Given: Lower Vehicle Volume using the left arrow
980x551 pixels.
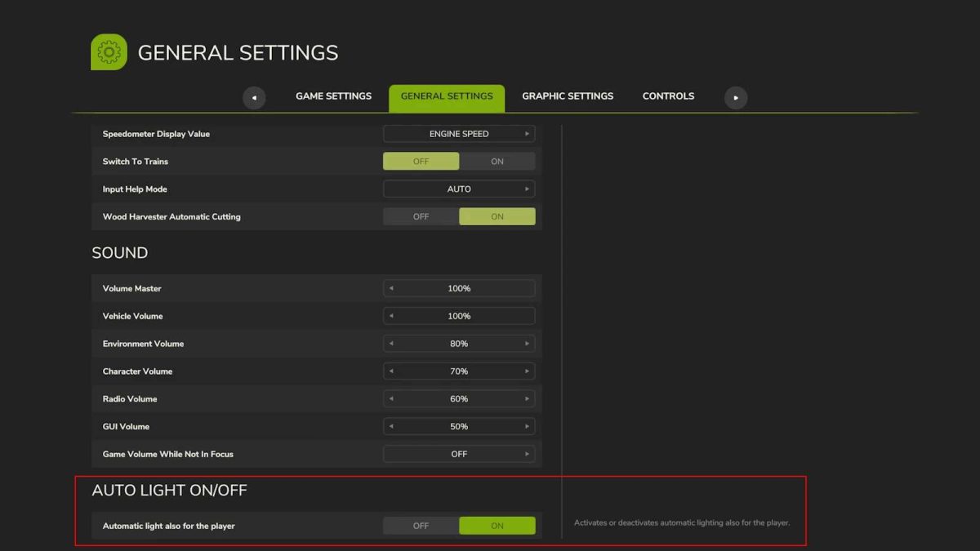Looking at the screenshot, I should [x=390, y=316].
